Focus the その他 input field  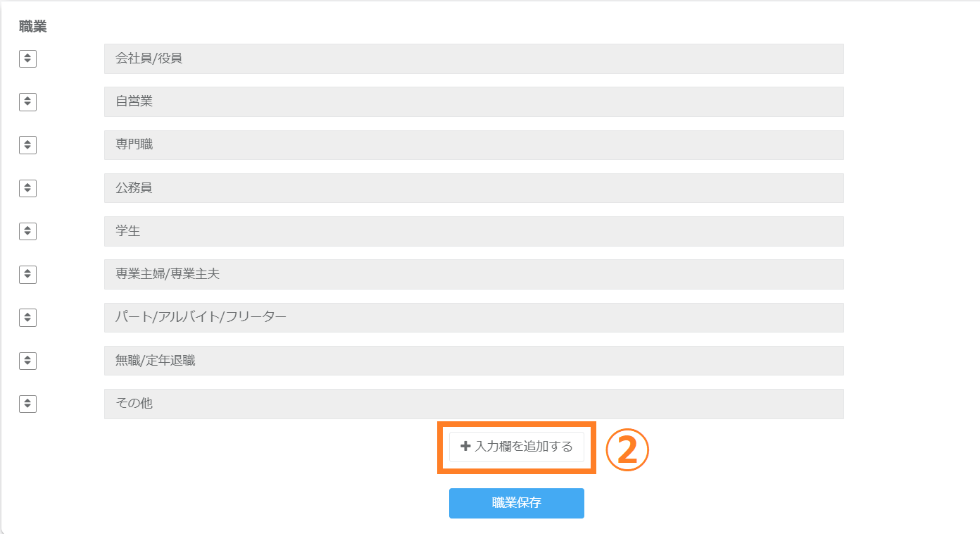pyautogui.click(x=474, y=404)
